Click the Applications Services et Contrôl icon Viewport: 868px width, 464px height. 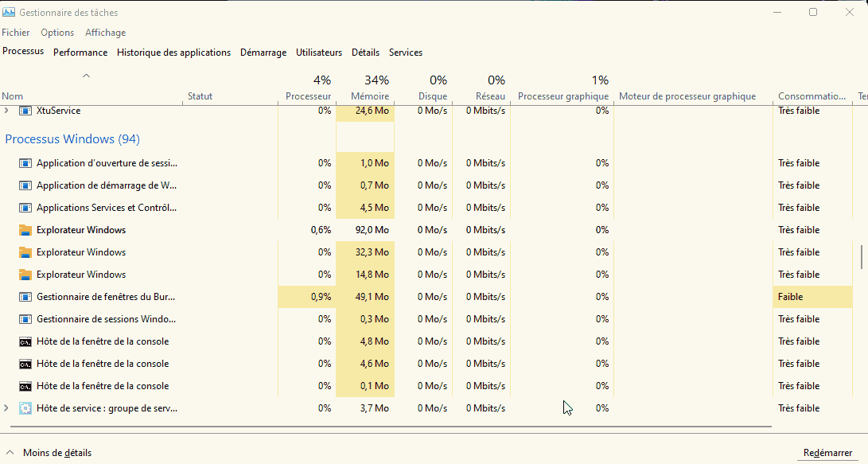24,207
